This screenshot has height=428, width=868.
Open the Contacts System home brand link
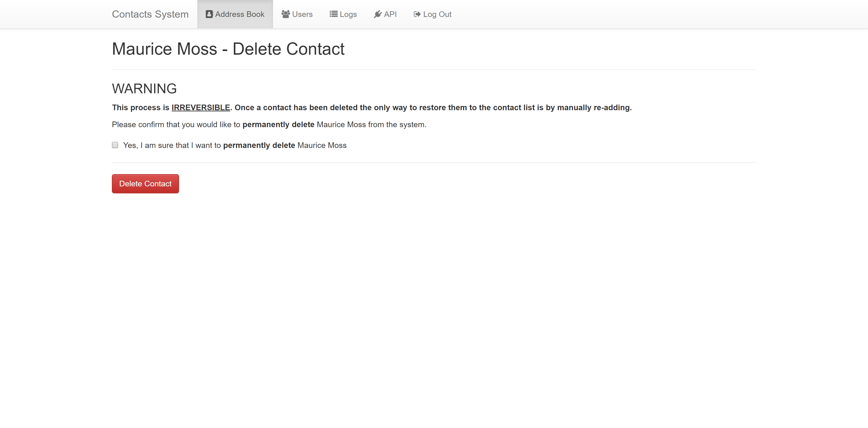click(150, 14)
